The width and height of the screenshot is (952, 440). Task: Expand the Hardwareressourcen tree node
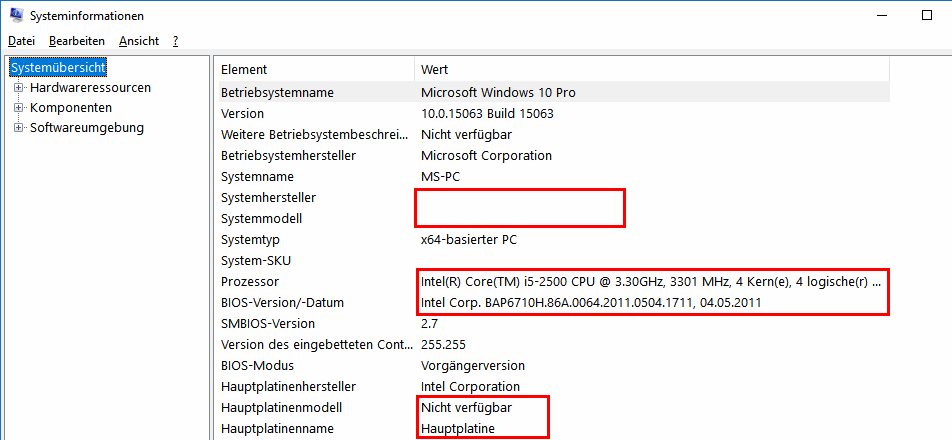coord(19,88)
